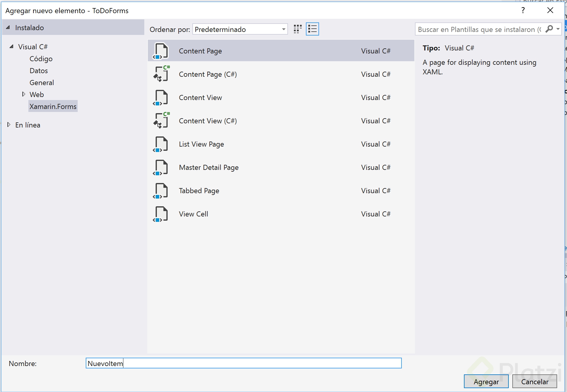Image resolution: width=567 pixels, height=392 pixels.
Task: Click the 'Content View (C#)' template name
Action: point(208,121)
